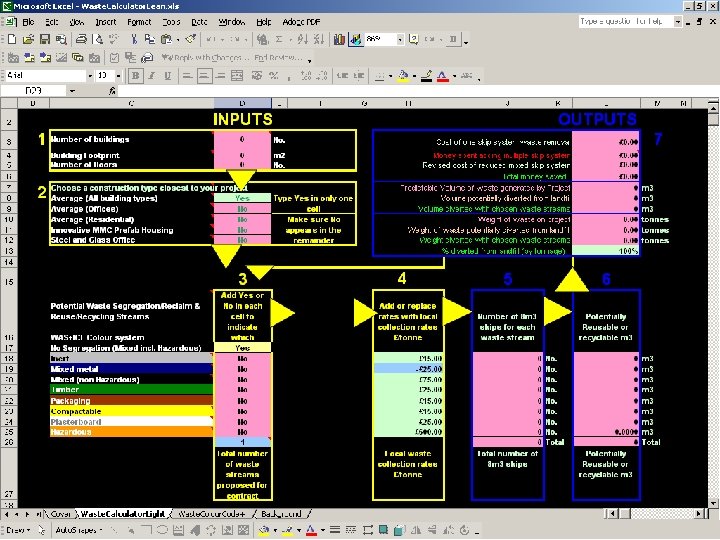
Task: Select the Oval drawing tool
Action: point(162,530)
